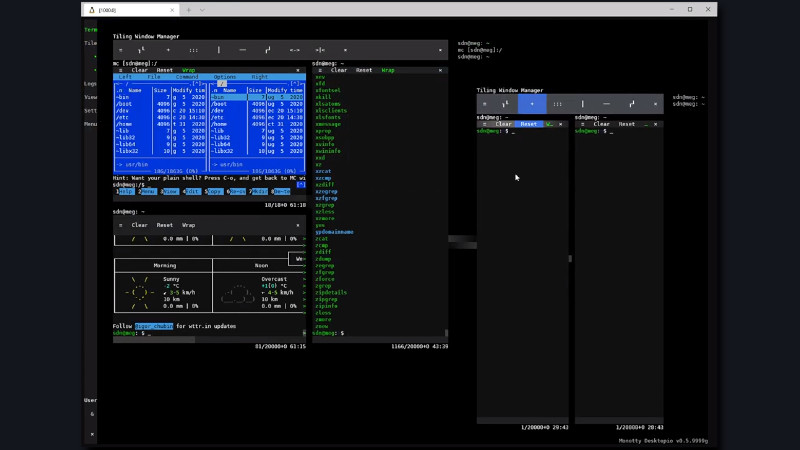The height and width of the screenshot is (450, 800).
Task: Open hamburger menu of left pane in right manager
Action: coord(485,124)
